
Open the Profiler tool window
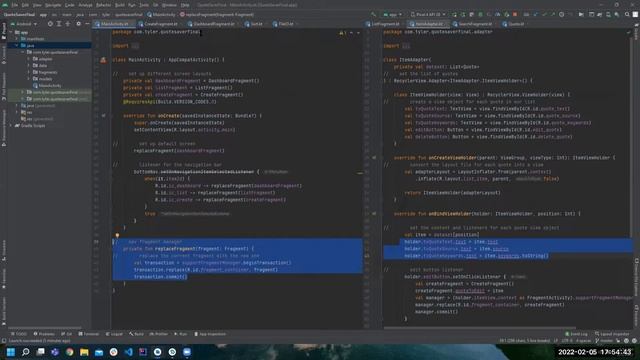click(x=158, y=334)
